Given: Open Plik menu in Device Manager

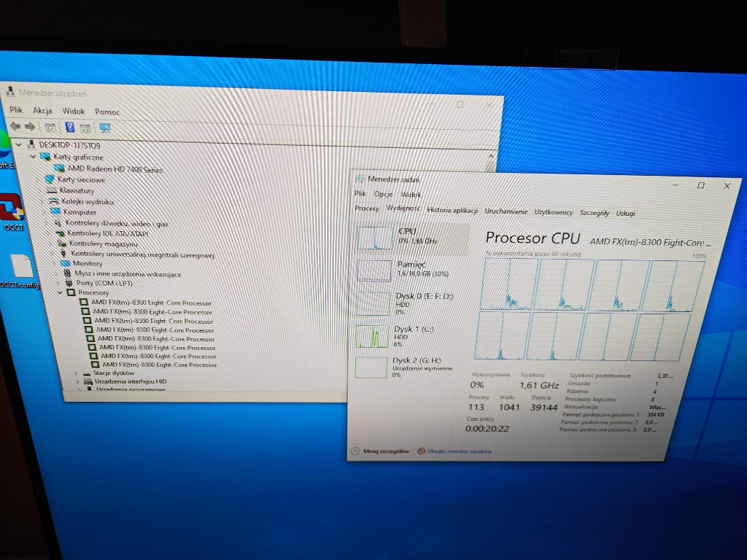Looking at the screenshot, I should tap(16, 109).
